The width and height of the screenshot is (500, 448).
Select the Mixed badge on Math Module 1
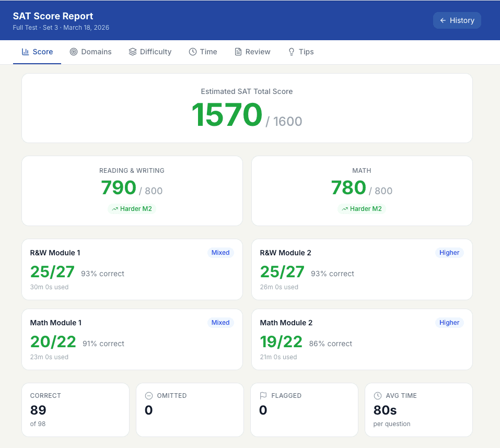[x=220, y=322]
